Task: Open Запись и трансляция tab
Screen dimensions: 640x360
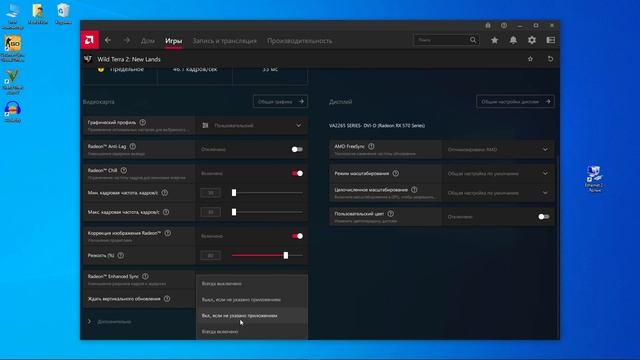Action: click(x=225, y=41)
